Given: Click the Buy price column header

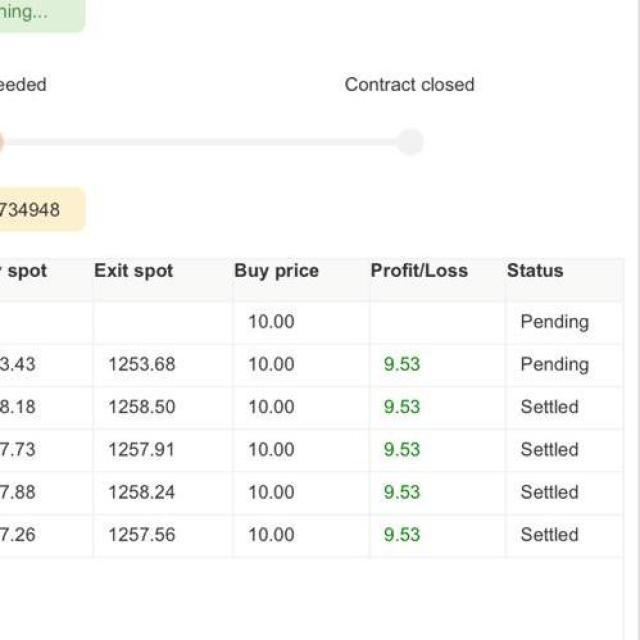Looking at the screenshot, I should pyautogui.click(x=276, y=271).
